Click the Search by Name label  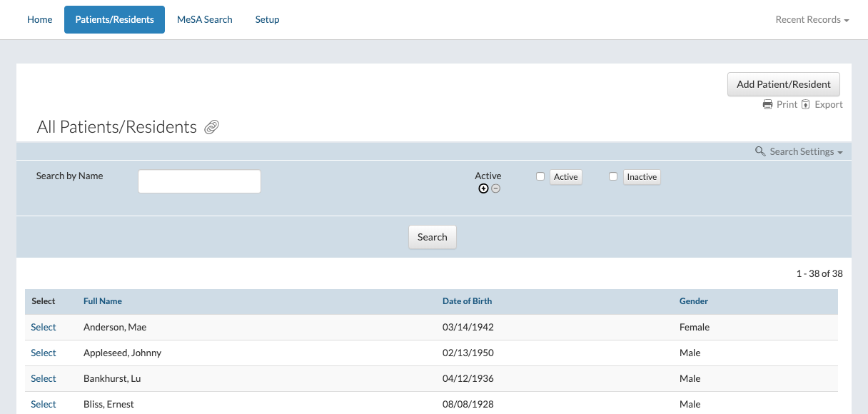coord(70,176)
